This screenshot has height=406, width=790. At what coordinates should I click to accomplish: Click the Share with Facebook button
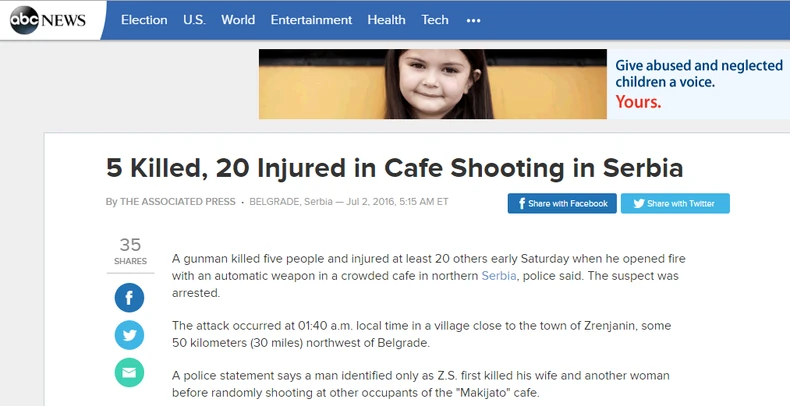(x=562, y=204)
